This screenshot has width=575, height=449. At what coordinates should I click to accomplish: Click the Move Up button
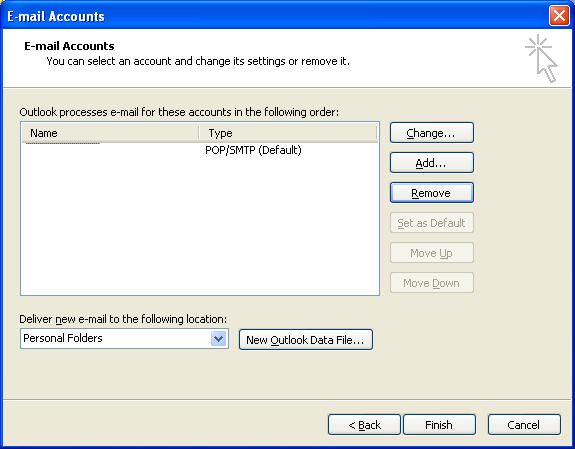[432, 253]
